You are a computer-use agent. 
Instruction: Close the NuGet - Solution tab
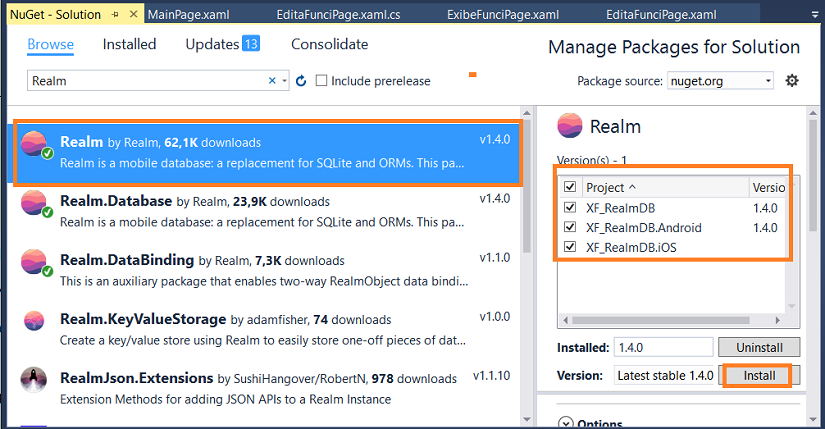(x=134, y=14)
